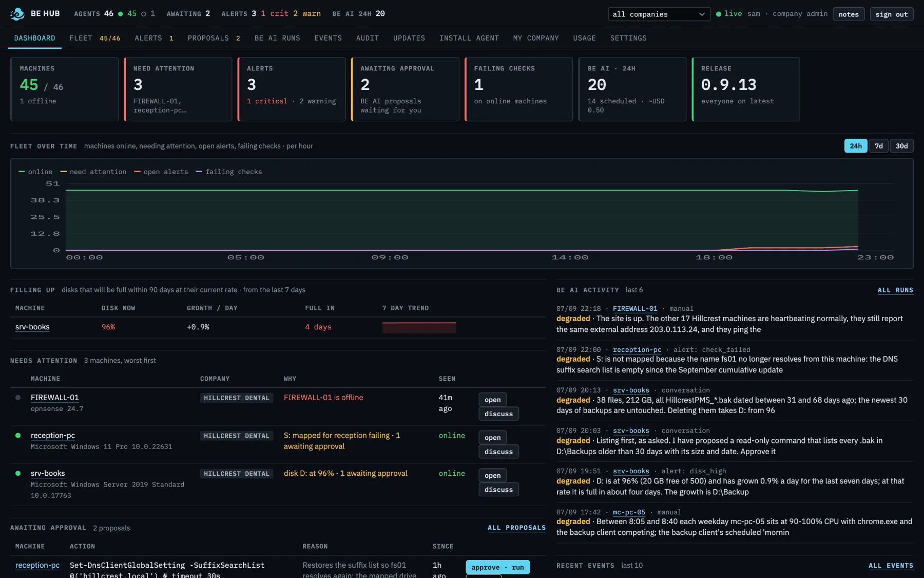This screenshot has width=924, height=578.
Task: Select the 24h time range toggle
Action: pyautogui.click(x=856, y=146)
